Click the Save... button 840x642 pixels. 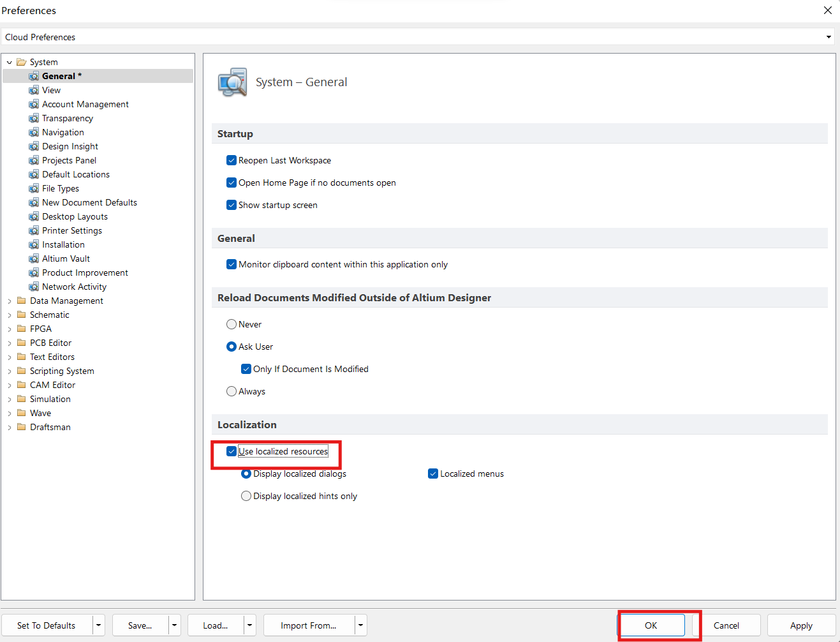pyautogui.click(x=141, y=625)
